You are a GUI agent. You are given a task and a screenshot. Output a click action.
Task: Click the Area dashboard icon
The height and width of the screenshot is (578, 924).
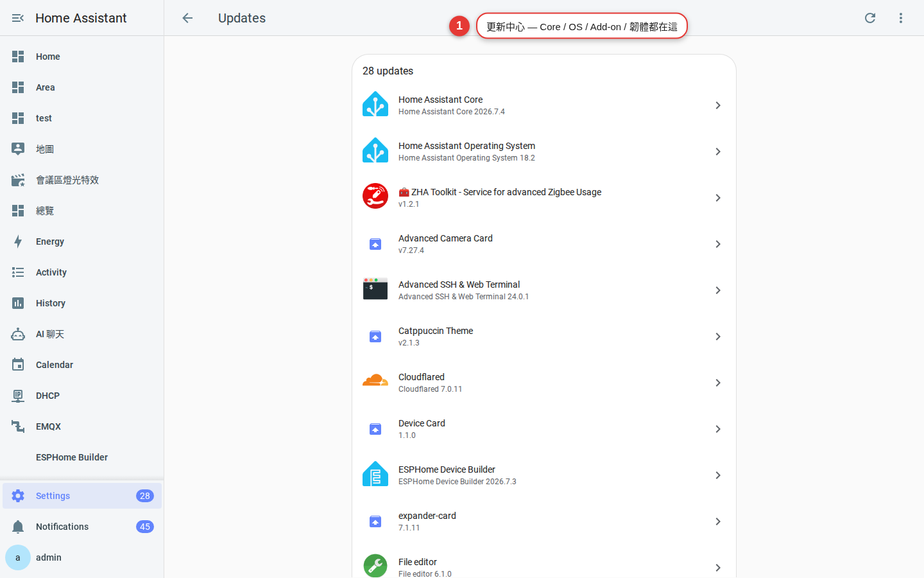18,87
